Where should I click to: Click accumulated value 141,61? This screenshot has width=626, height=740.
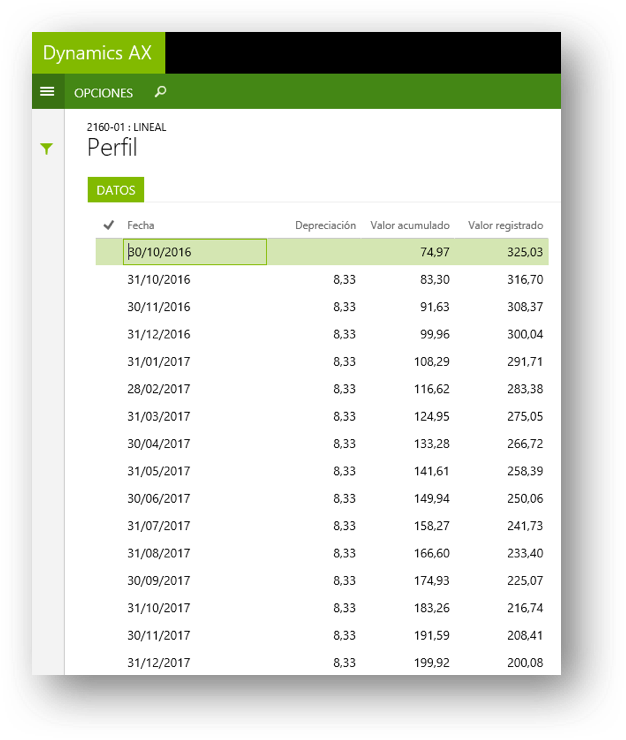tap(431, 471)
